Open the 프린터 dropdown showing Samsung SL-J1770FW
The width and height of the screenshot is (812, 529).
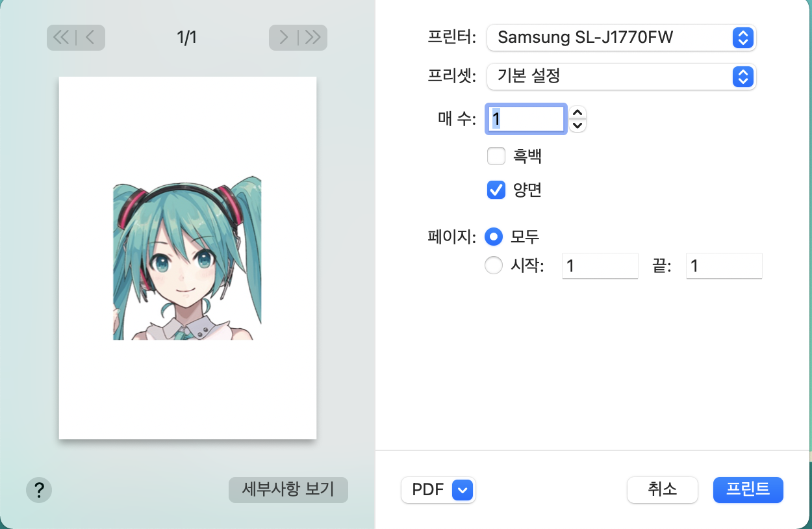tap(621, 38)
